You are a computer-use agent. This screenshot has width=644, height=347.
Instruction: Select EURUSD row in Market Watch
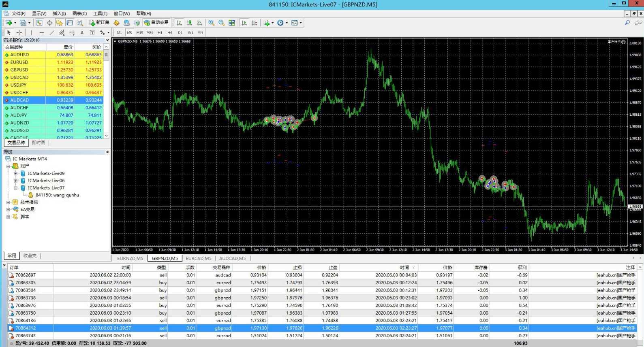click(53, 62)
